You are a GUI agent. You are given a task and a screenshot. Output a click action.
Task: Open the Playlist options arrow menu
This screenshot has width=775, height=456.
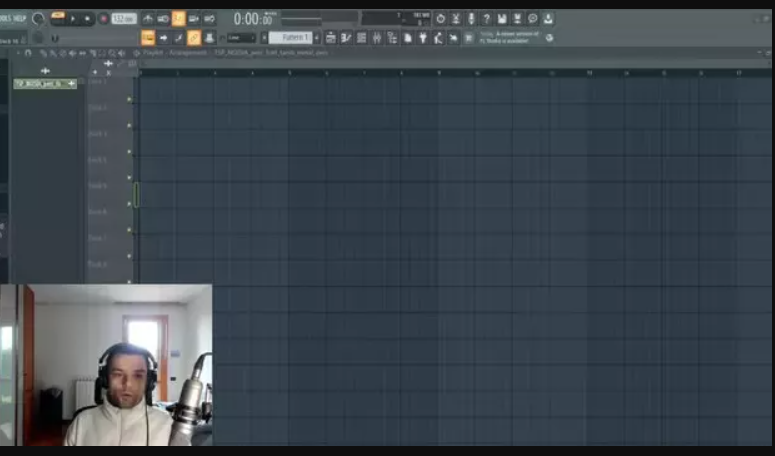[x=18, y=53]
